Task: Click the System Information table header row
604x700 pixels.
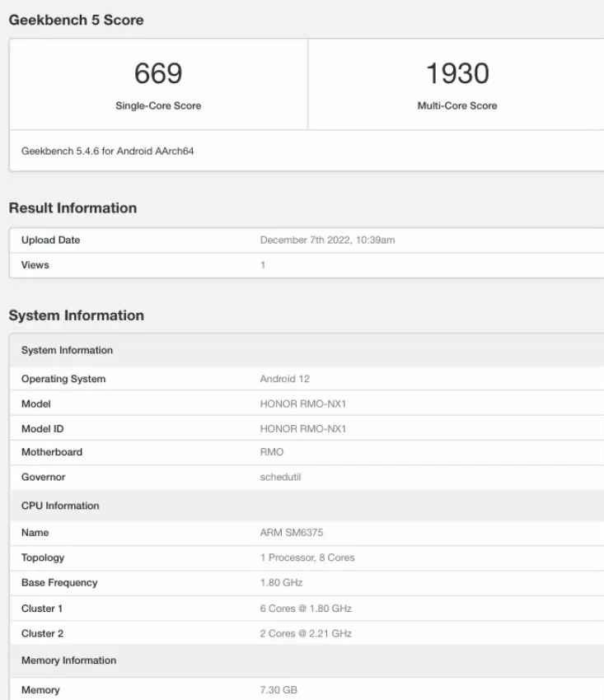Action: (307, 351)
